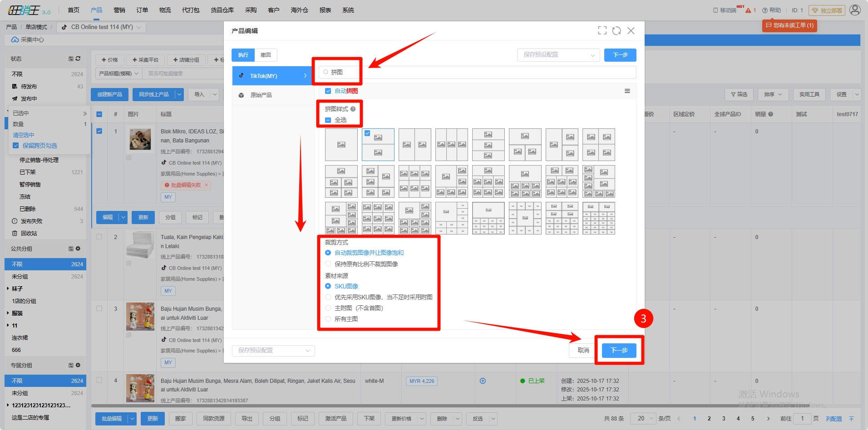Choose the three-column collage layout
Image resolution: width=868 pixels, height=430 pixels.
(x=451, y=145)
